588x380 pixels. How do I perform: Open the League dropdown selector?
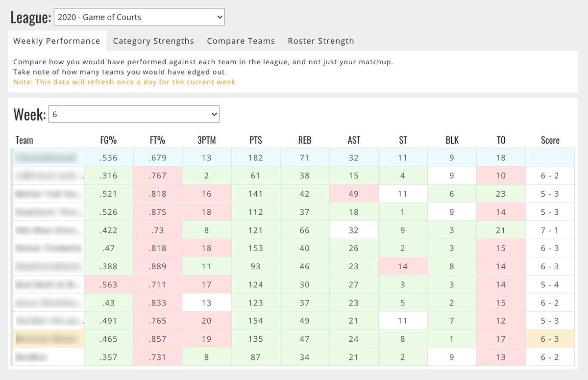pos(139,17)
